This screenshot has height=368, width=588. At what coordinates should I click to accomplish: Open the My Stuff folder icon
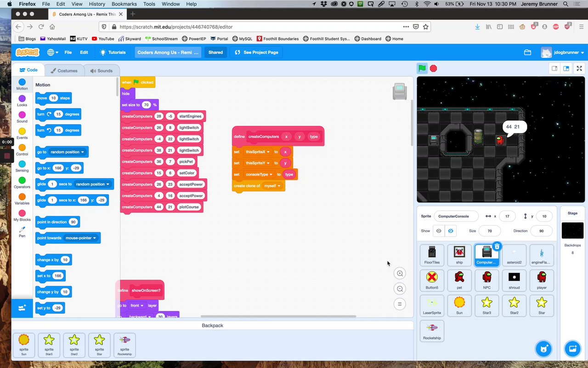[527, 52]
